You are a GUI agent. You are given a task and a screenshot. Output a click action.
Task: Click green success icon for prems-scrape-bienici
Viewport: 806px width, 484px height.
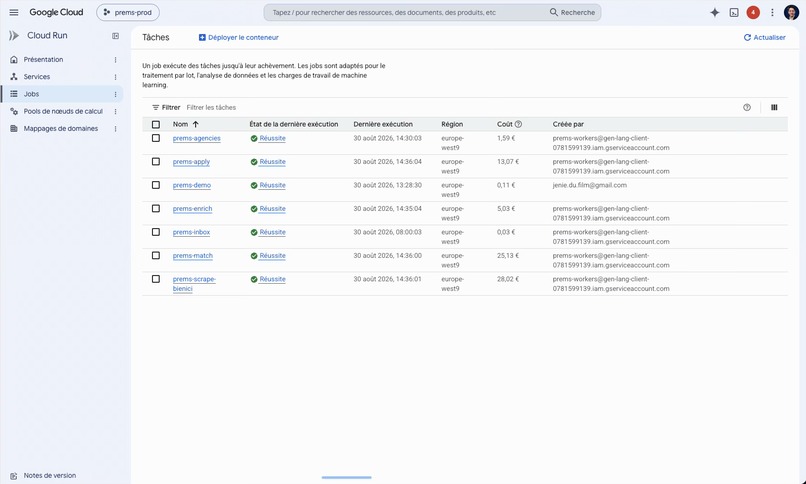(254, 280)
